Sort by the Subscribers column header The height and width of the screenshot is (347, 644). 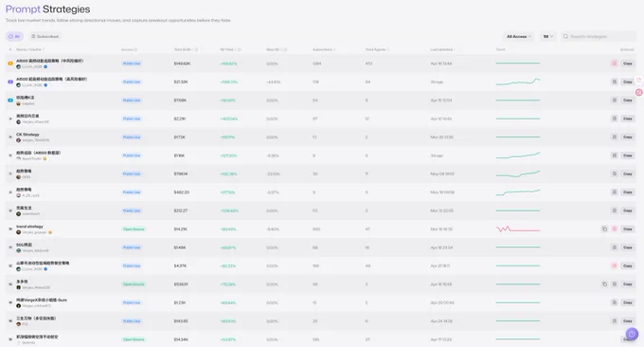point(324,49)
